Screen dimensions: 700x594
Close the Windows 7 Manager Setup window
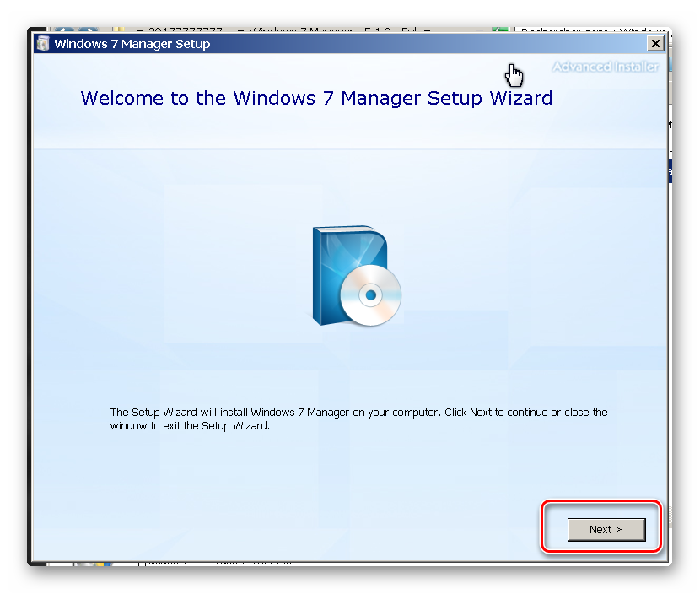[x=655, y=44]
